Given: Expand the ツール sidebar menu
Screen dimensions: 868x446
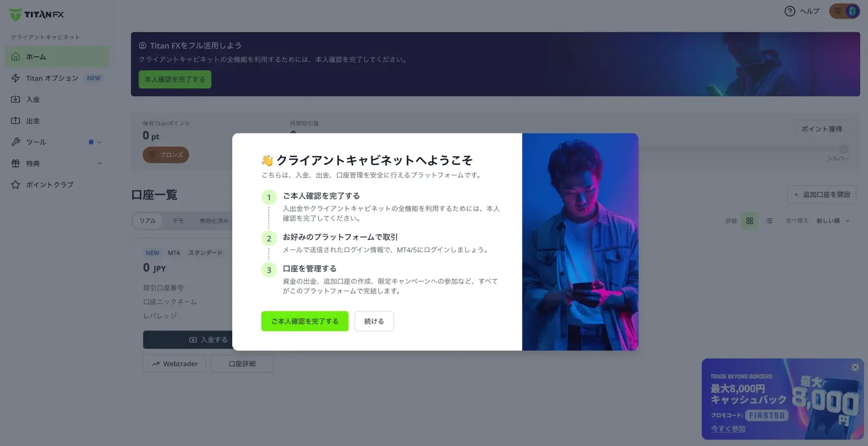Looking at the screenshot, I should click(x=56, y=142).
